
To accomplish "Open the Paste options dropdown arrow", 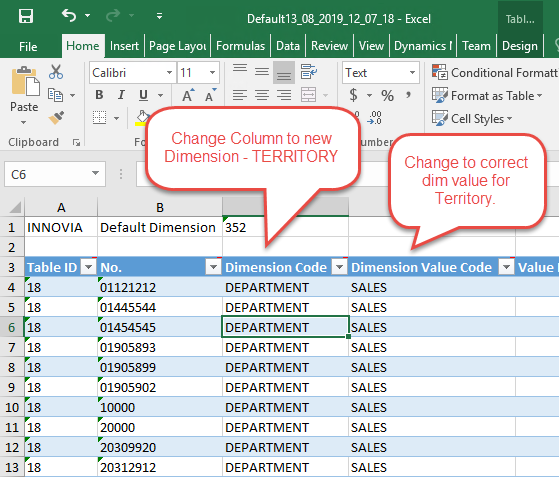I will click(x=24, y=122).
